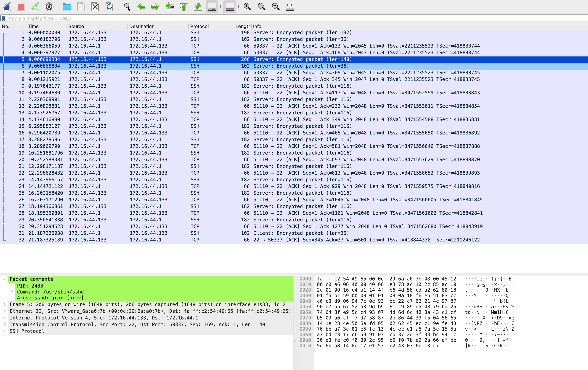Expand Transmission Control Protocol details
The height and width of the screenshot is (370, 588).
4,325
